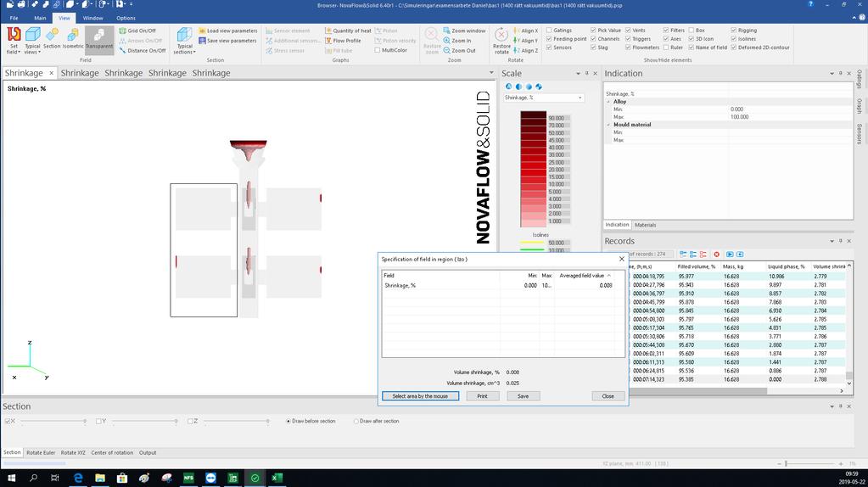Toggle Grid On/Off
This screenshot has width=868, height=487.
click(x=137, y=31)
